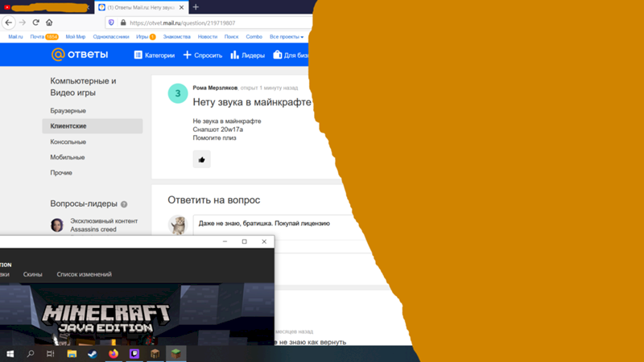644x362 pixels.
Task: Reload the page with the refresh icon
Action: click(x=35, y=23)
